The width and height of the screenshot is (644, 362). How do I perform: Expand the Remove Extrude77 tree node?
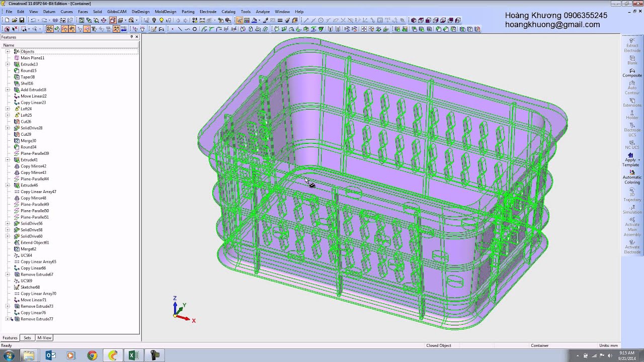(x=8, y=319)
